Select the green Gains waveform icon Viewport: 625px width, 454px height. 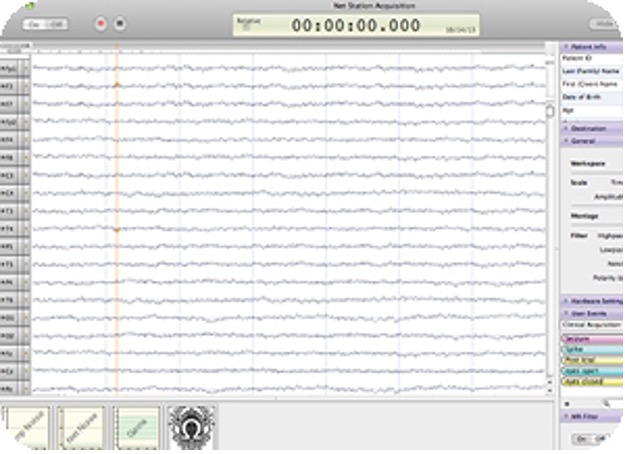[137, 428]
